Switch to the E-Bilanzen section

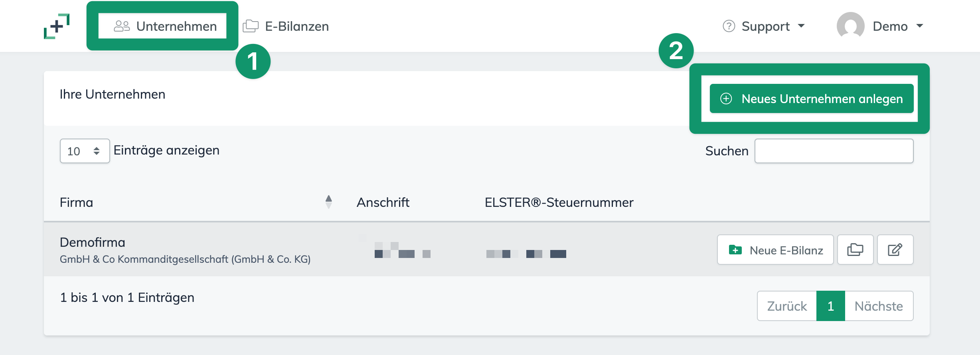coord(296,26)
